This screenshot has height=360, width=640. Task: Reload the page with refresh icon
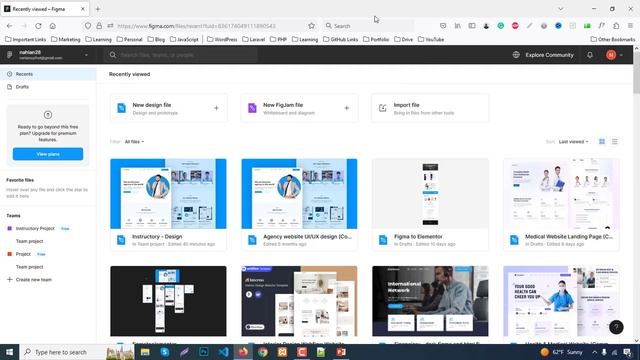coord(38,26)
